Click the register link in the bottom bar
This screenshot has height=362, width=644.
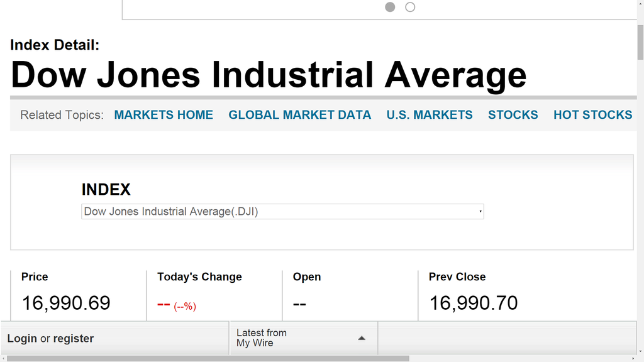click(x=74, y=339)
